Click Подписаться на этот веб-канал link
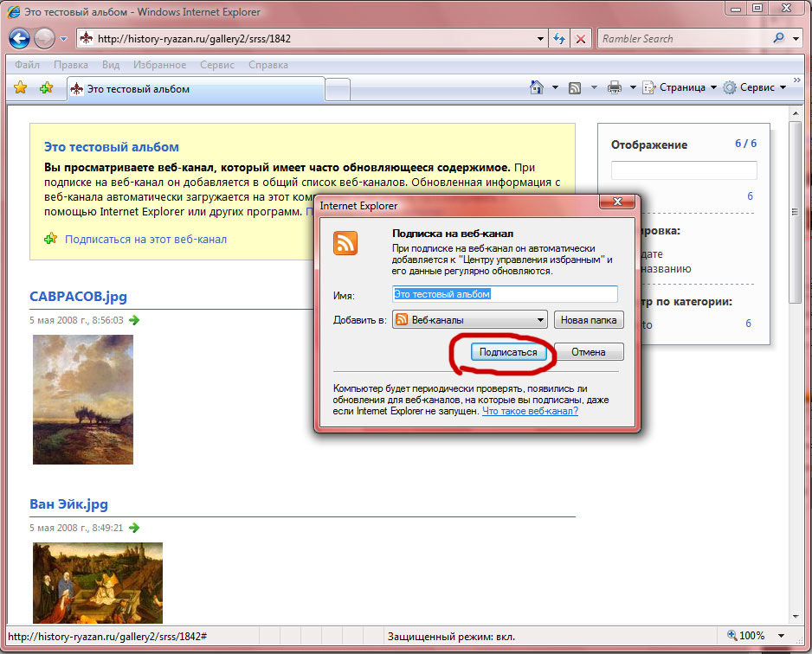The width and height of the screenshot is (812, 654). click(x=145, y=239)
